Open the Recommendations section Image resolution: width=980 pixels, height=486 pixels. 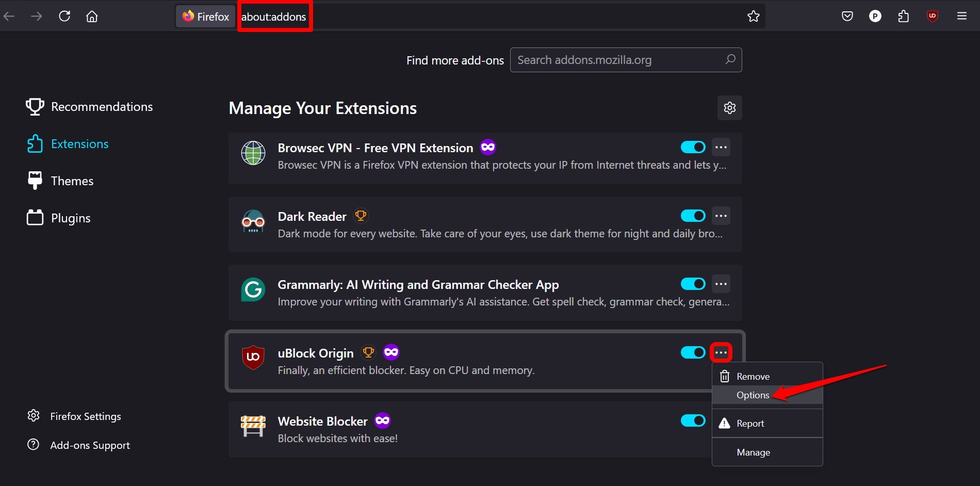[90, 107]
